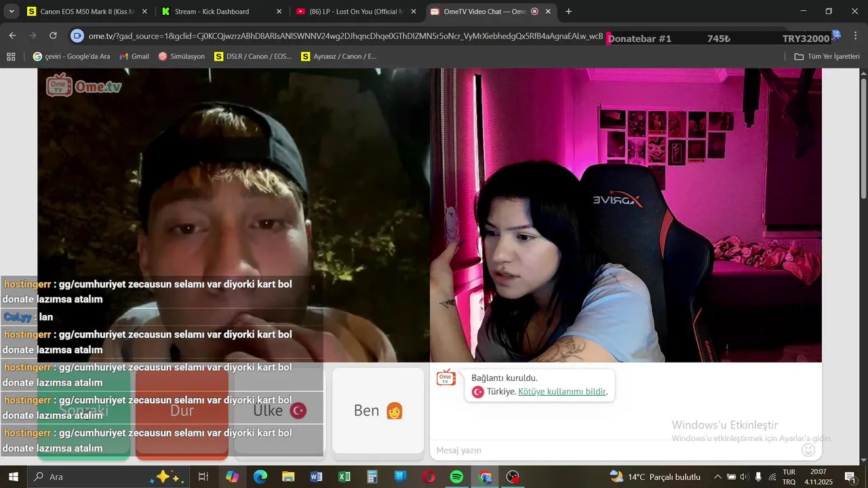Image resolution: width=868 pixels, height=488 pixels.
Task: Click the Kötüye kullanımı bildir link
Action: tap(561, 392)
